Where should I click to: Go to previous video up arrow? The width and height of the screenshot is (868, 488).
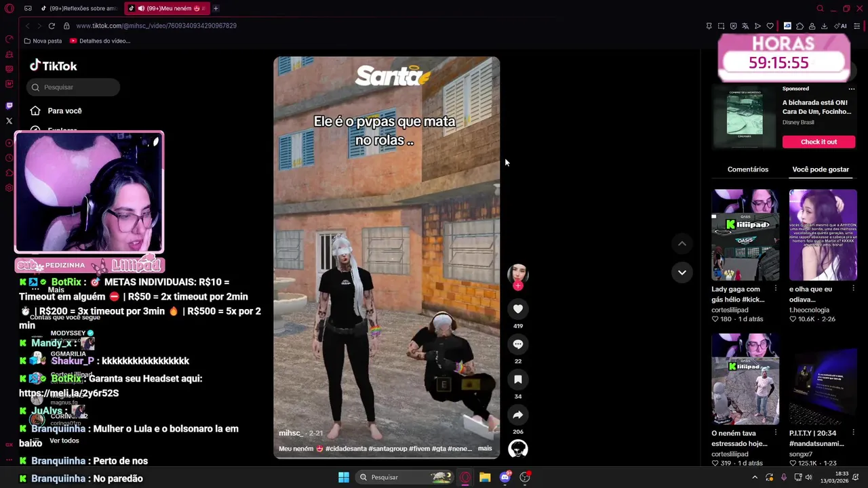tap(682, 243)
